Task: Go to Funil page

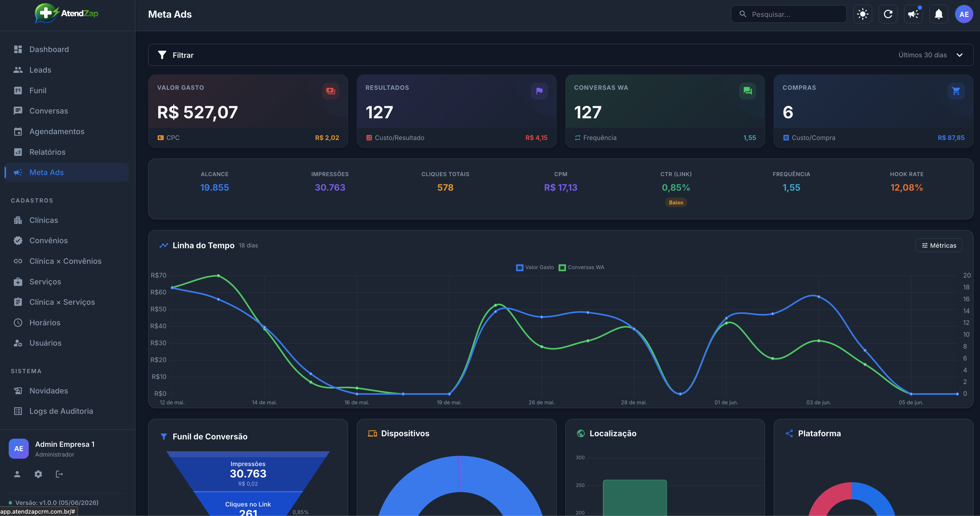Action: point(67,91)
